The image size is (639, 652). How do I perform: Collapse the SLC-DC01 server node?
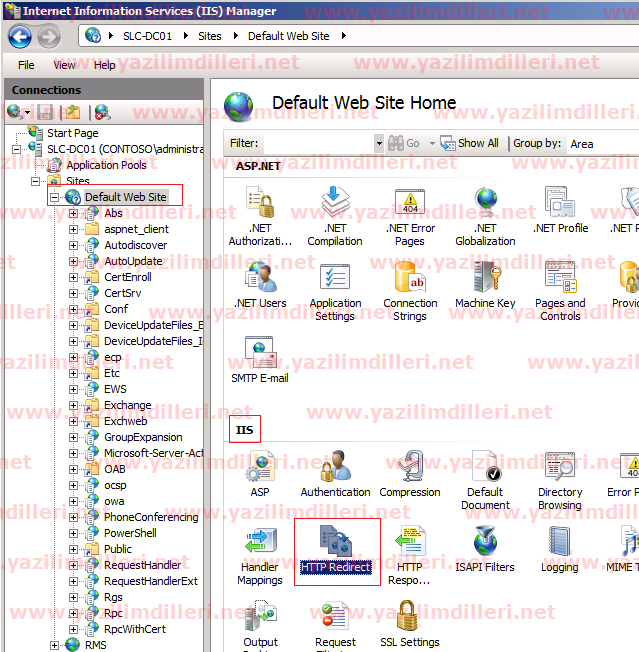[x=17, y=149]
